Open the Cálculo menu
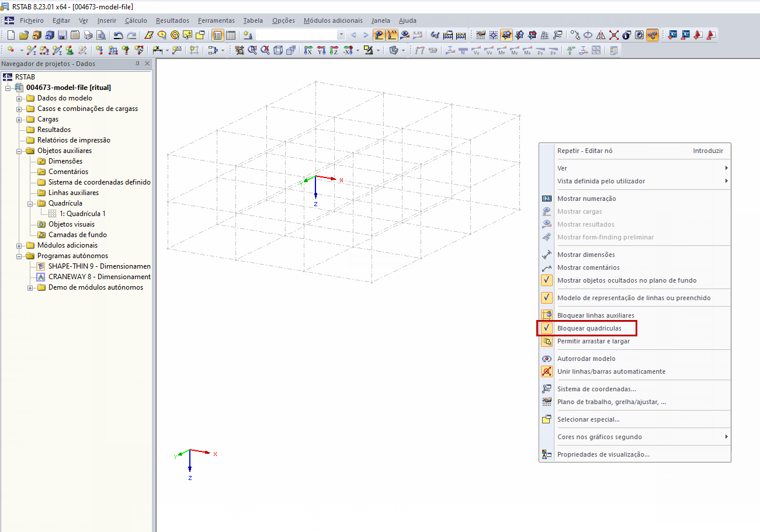760x532 pixels. pyautogui.click(x=136, y=20)
